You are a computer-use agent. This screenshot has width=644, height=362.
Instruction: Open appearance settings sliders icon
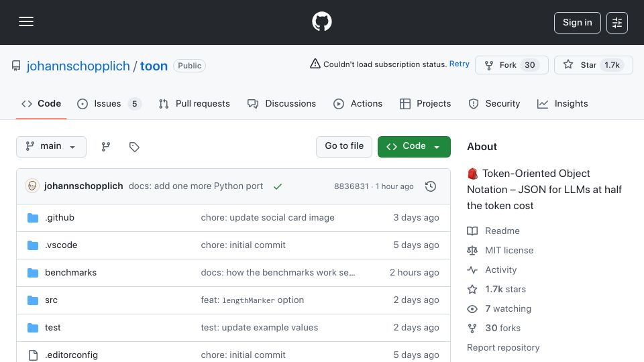[x=617, y=23]
